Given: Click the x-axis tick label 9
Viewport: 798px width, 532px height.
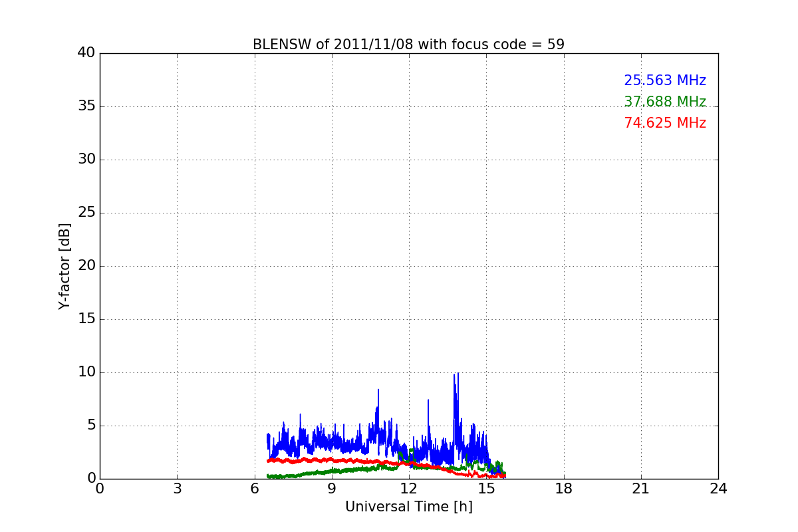Looking at the screenshot, I should (x=332, y=489).
